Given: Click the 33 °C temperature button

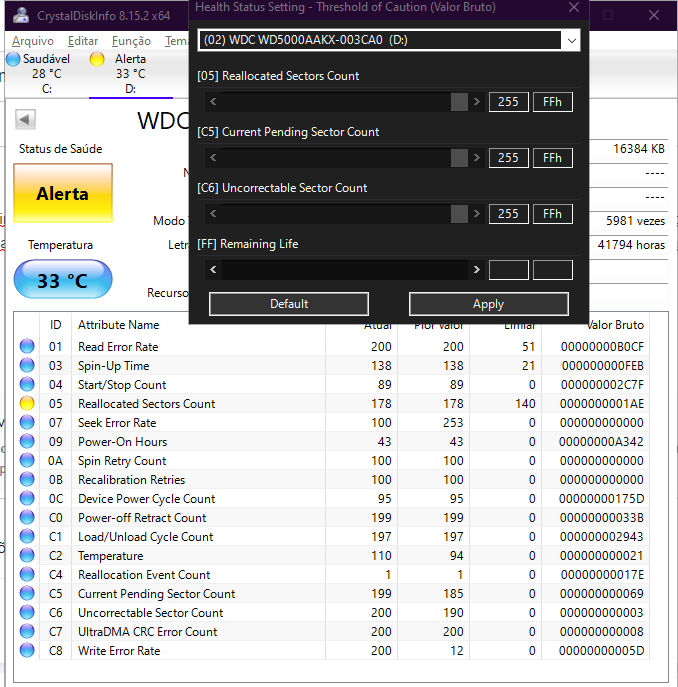Looking at the screenshot, I should point(63,280).
